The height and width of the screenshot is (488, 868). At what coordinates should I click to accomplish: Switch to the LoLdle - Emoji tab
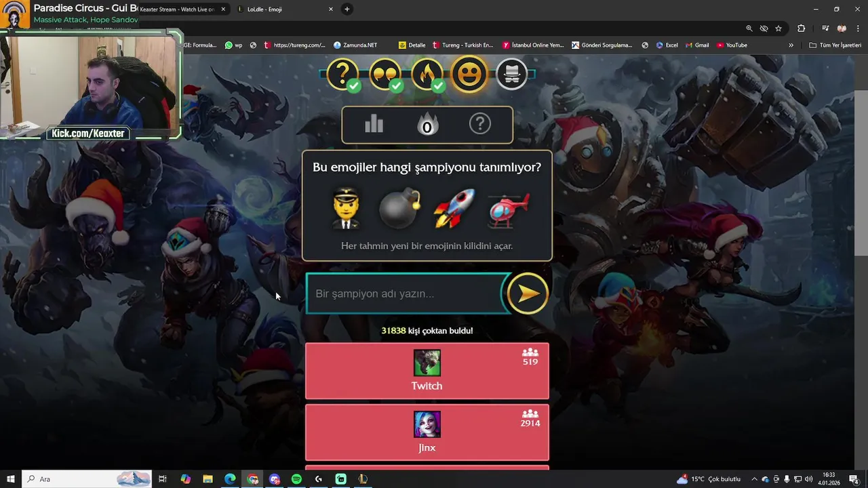[285, 9]
